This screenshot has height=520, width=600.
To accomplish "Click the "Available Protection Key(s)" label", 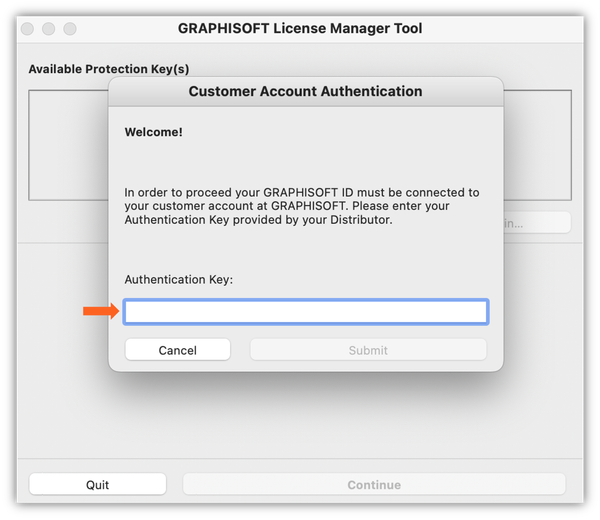I will [109, 69].
